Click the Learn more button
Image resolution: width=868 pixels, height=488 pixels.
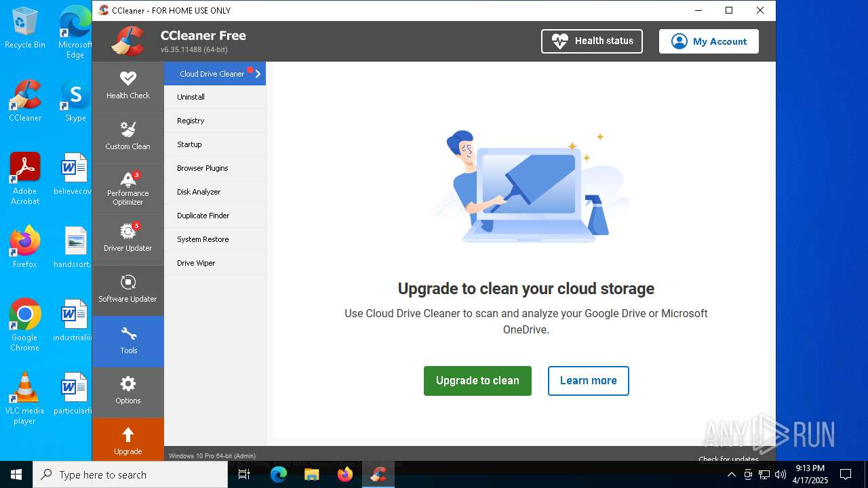tap(589, 381)
